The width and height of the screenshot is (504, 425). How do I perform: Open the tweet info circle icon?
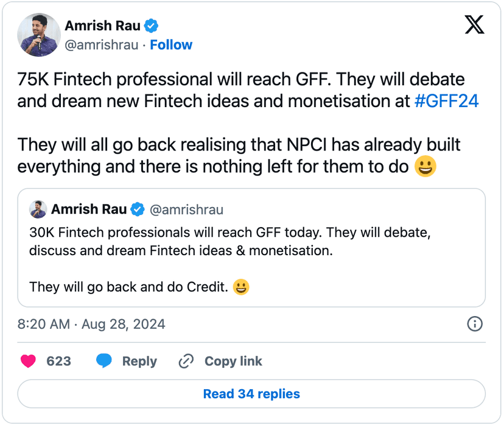[x=474, y=324]
